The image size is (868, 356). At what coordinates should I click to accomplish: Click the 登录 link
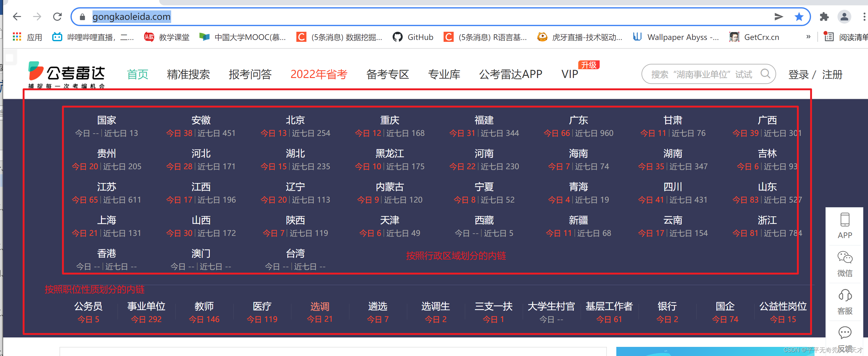click(798, 74)
